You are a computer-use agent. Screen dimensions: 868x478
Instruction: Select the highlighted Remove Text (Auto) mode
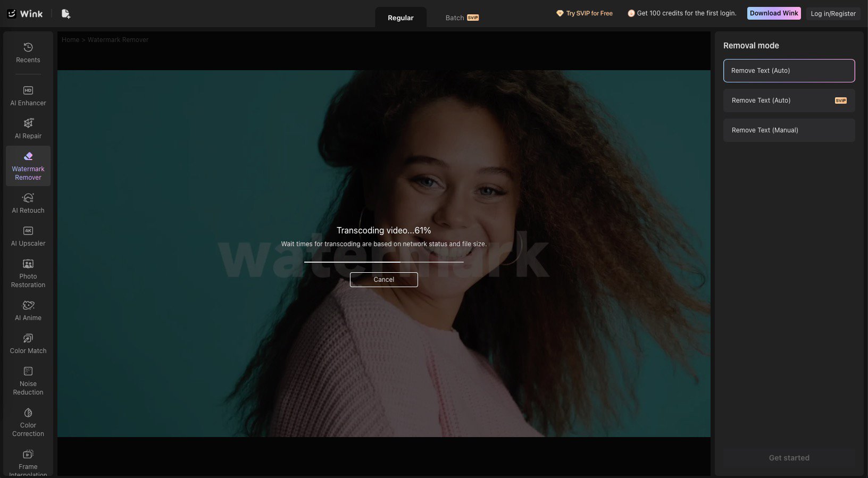coord(789,71)
